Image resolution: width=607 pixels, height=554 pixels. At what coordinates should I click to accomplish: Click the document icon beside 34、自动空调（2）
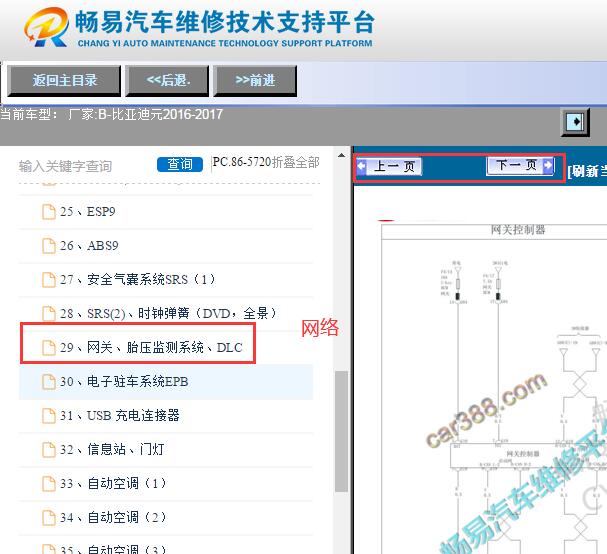[49, 518]
